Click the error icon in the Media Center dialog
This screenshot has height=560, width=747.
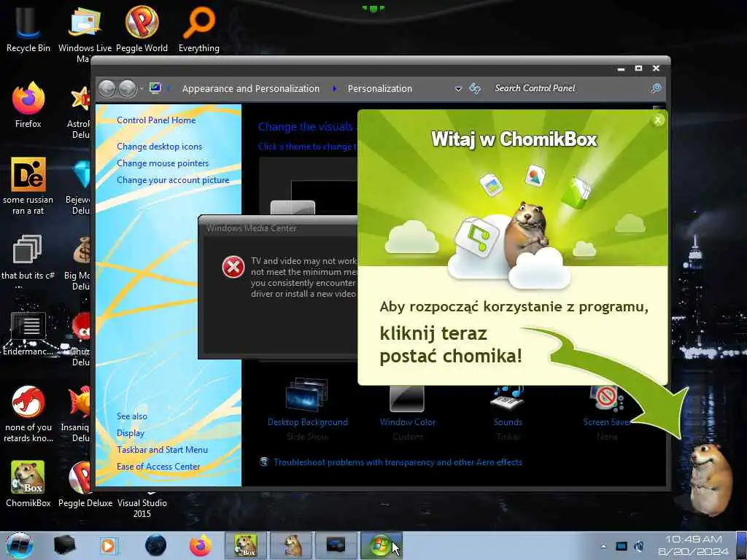pos(233,267)
